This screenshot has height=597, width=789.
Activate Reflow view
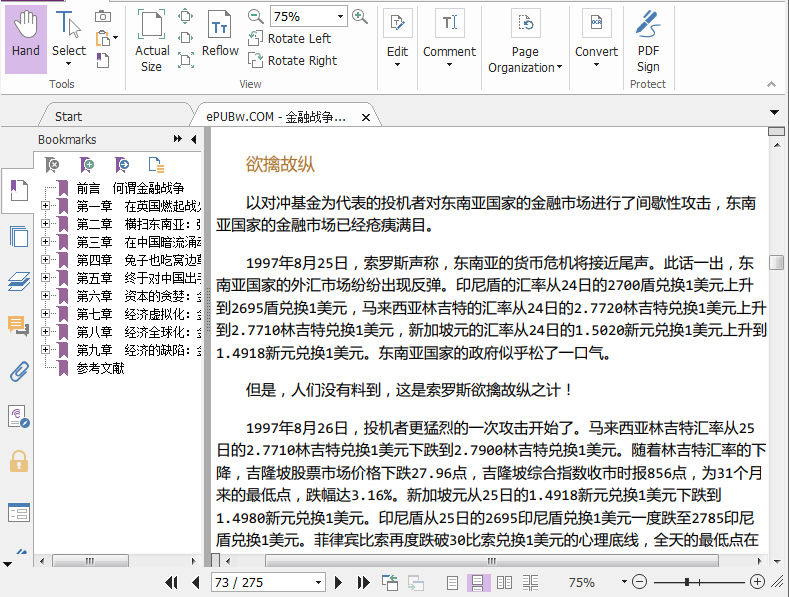click(220, 35)
